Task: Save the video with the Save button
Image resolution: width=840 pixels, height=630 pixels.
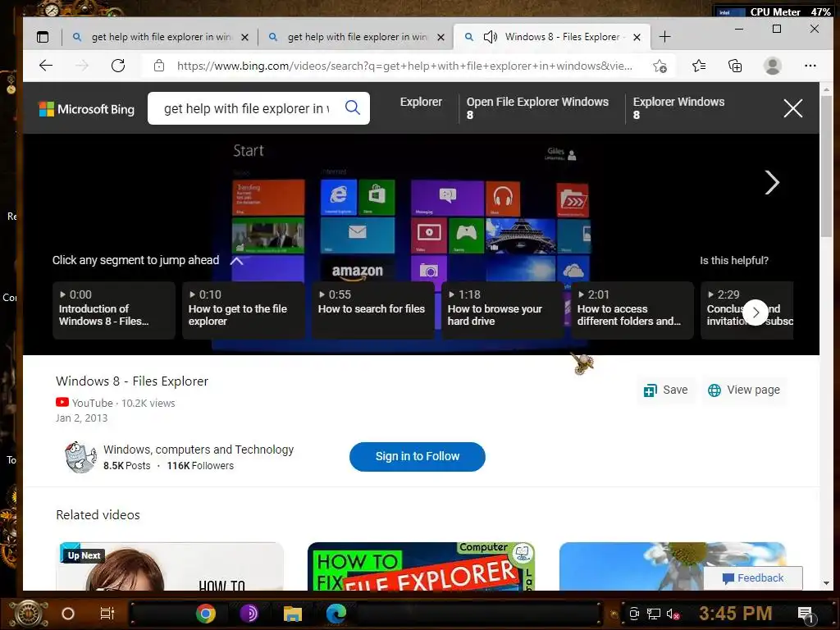Action: (665, 390)
